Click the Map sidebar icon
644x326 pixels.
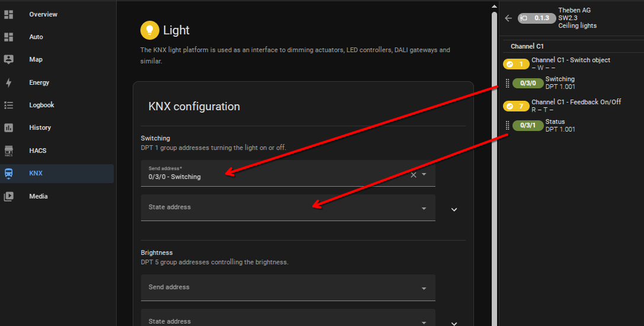[9, 60]
